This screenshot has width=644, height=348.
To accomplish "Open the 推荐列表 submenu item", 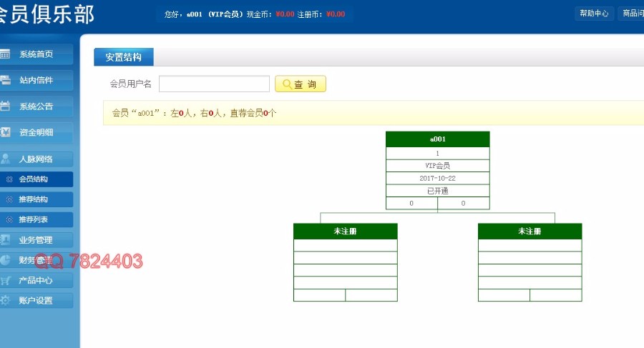I will (x=34, y=219).
